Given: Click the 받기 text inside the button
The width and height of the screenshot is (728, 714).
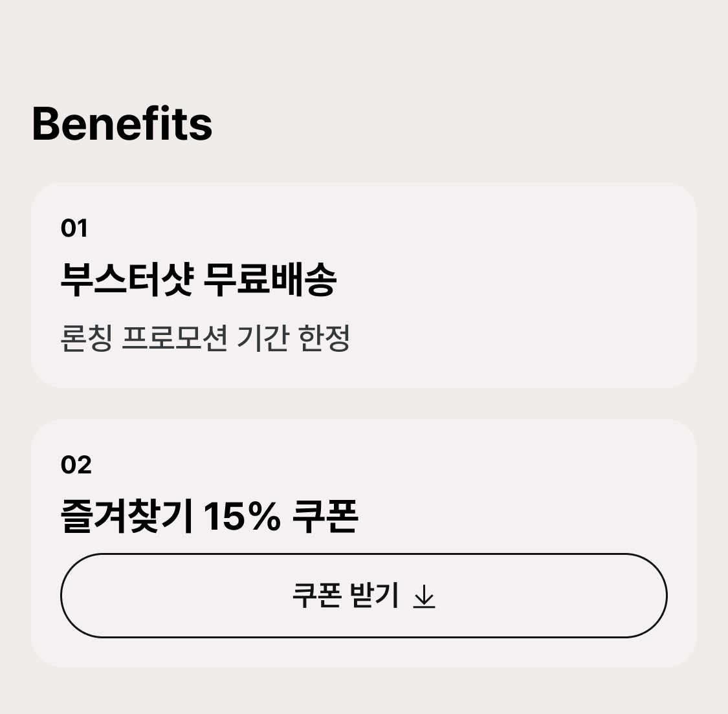Looking at the screenshot, I should (373, 595).
